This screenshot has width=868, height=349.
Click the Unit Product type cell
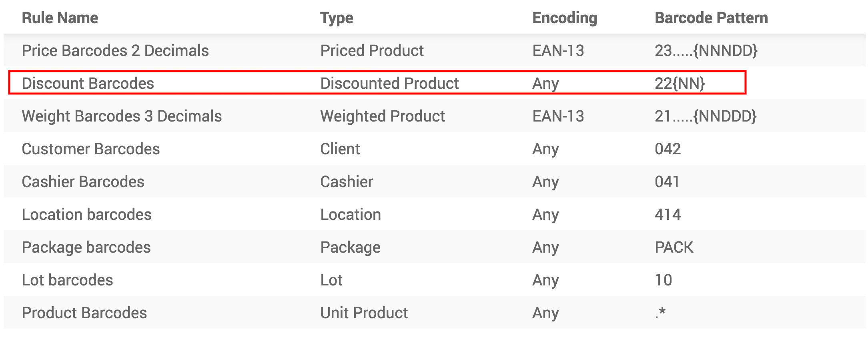tap(364, 313)
